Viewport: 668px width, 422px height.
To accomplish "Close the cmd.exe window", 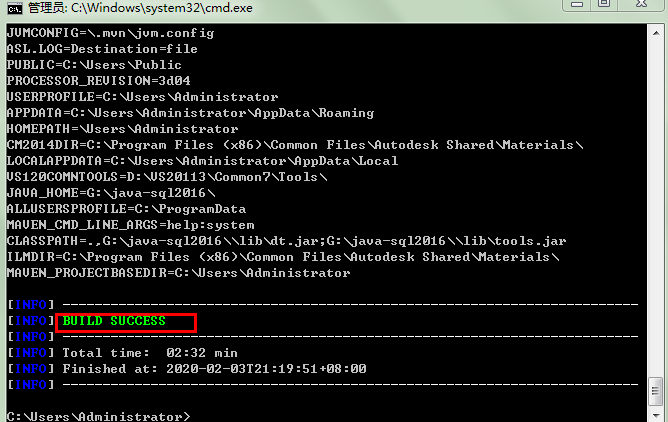I will click(641, 4).
